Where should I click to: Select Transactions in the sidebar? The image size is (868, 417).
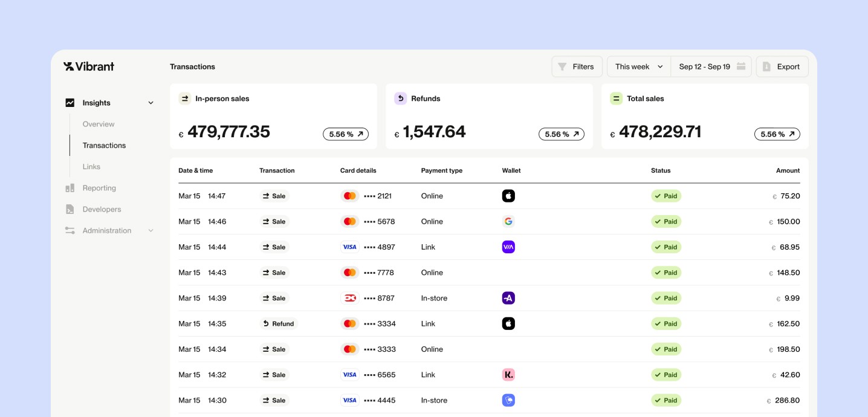[x=104, y=145]
